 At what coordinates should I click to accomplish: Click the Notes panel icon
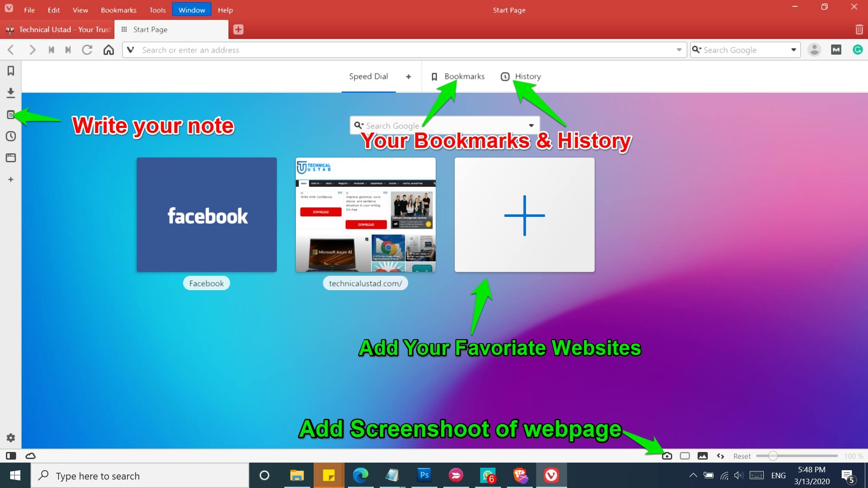[11, 114]
